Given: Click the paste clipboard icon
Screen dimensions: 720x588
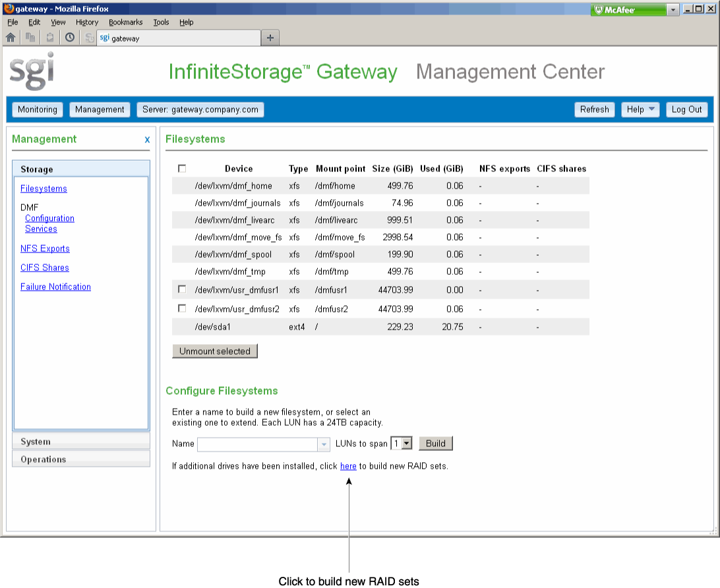Looking at the screenshot, I should coord(50,38).
